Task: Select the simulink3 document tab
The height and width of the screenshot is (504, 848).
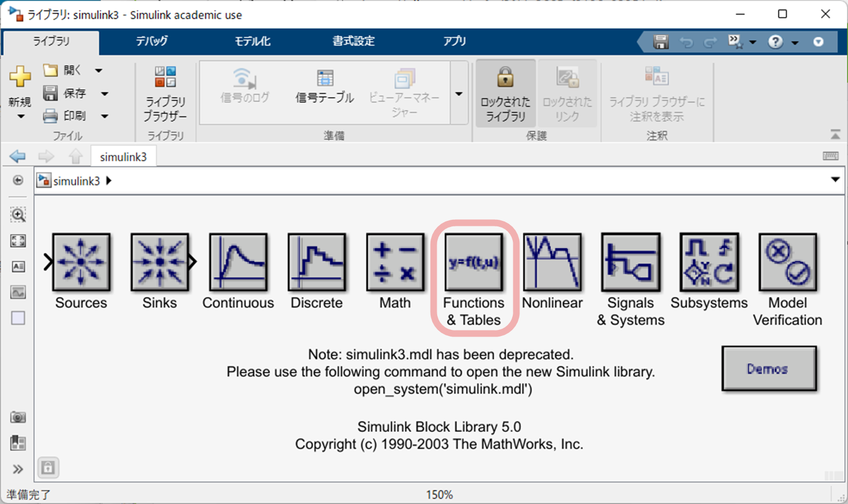Action: coord(124,157)
